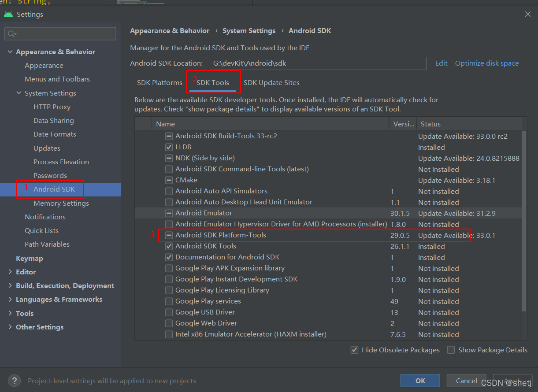Check Google Play APK Expansion library
The height and width of the screenshot is (392, 538).
click(169, 268)
